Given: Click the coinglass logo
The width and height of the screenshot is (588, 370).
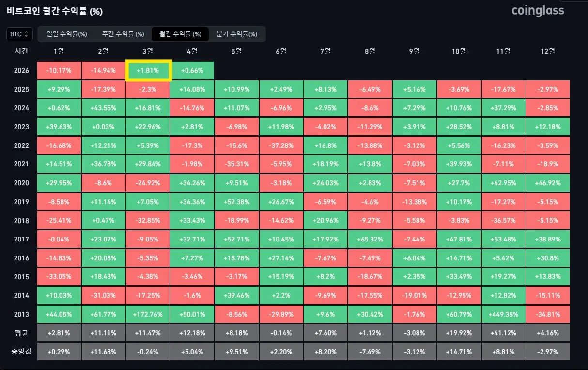Looking at the screenshot, I should point(538,11).
